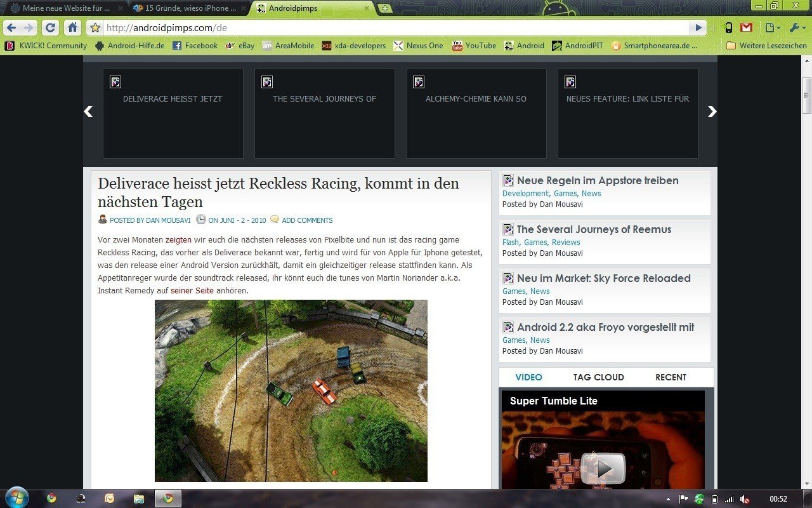Go to the browser home page
Image resolution: width=812 pixels, height=508 pixels.
[72, 28]
